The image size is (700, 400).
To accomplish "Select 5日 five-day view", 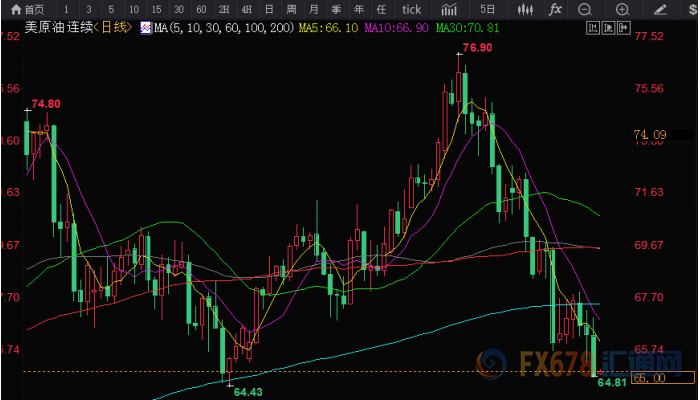I will [488, 8].
